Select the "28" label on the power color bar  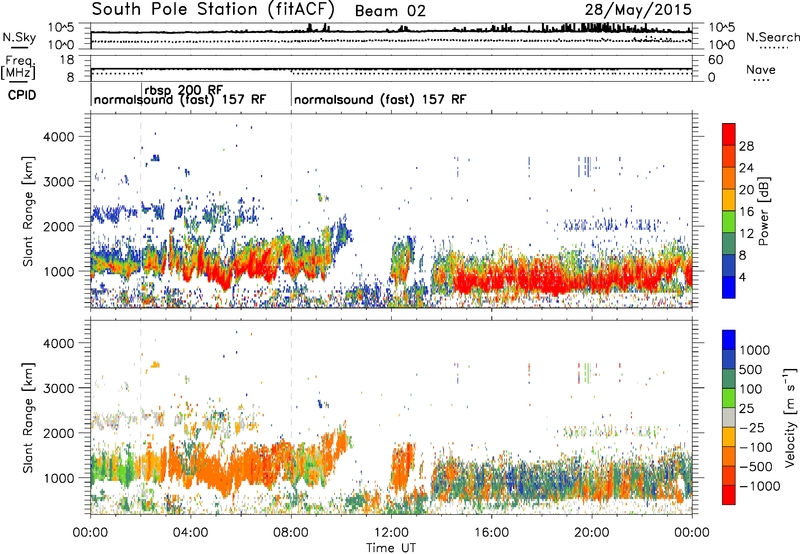[746, 146]
